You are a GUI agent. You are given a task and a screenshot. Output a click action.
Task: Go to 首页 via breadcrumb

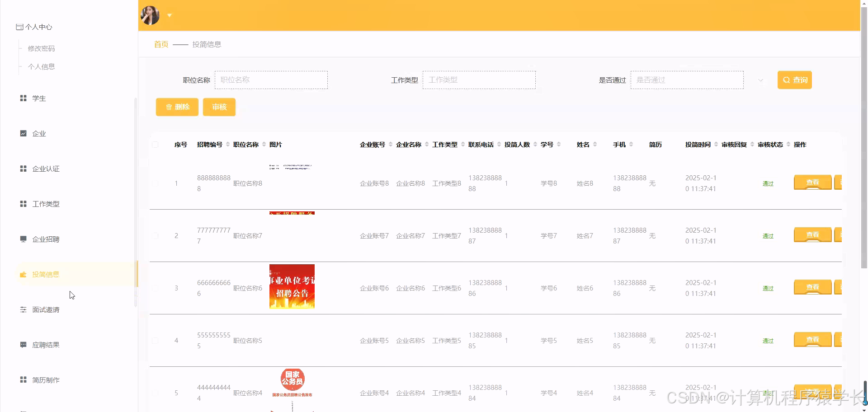click(160, 44)
